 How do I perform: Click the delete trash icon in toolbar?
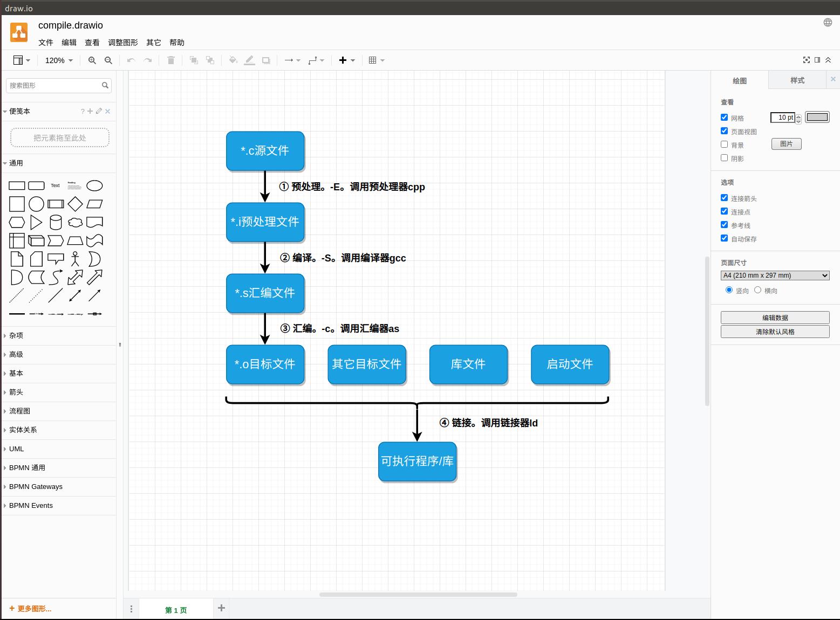(x=171, y=60)
